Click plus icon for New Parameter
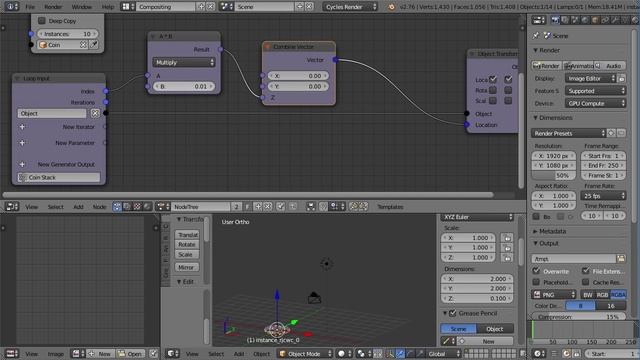640x360 pixels. click(22, 143)
